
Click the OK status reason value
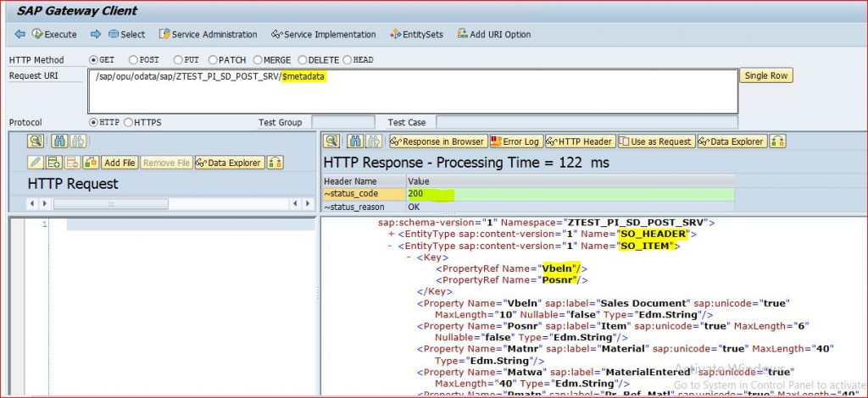[x=414, y=207]
